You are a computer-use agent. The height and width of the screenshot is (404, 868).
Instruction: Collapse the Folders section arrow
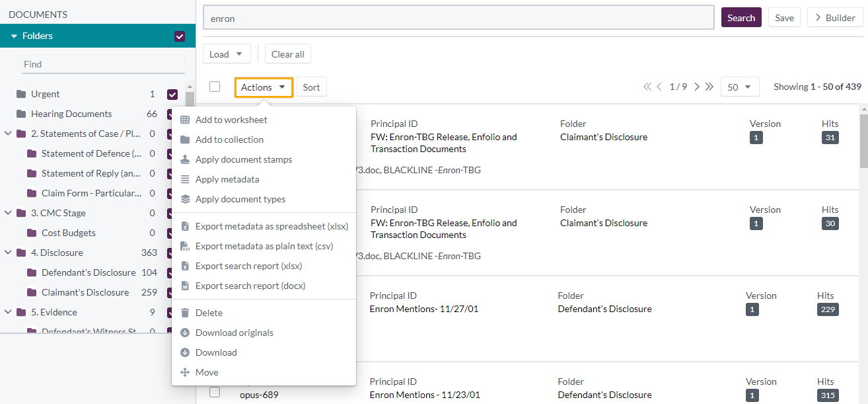point(14,36)
